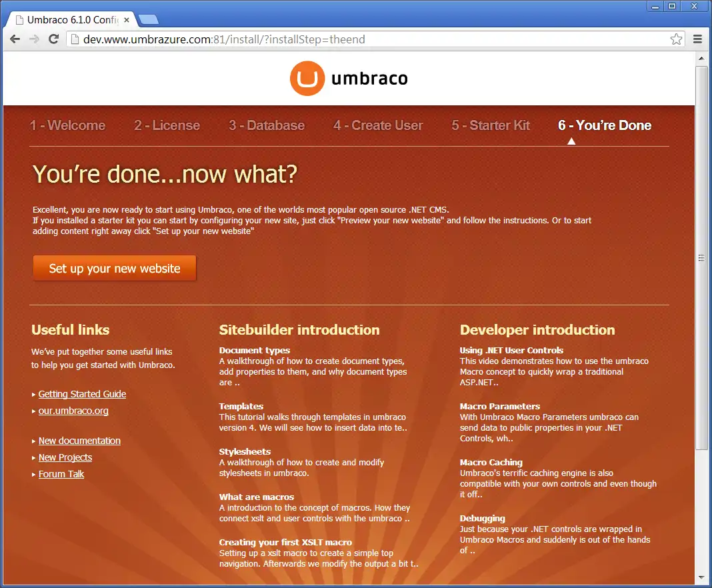Go to step 1 - Welcome
The width and height of the screenshot is (712, 588).
(x=67, y=125)
